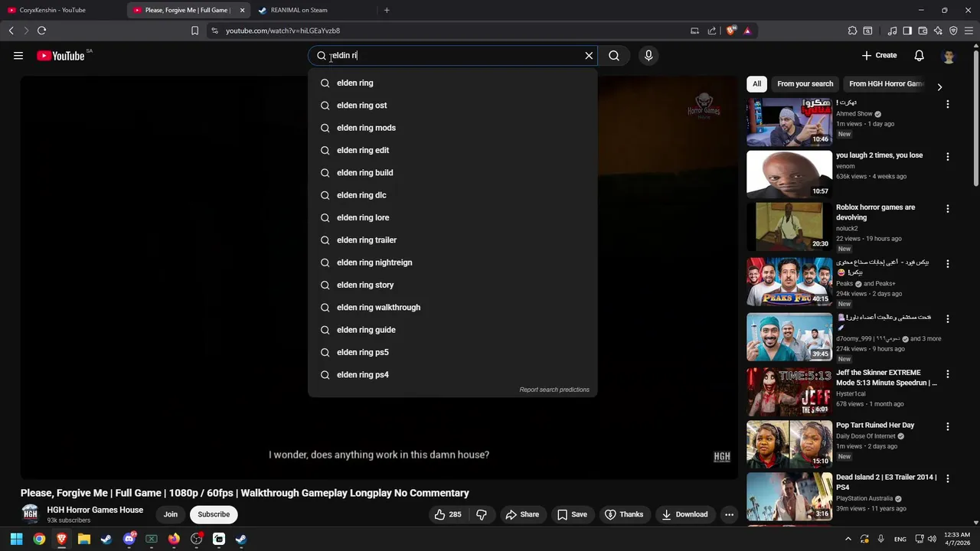Open "Pop Tart Ruined Her Day" title
The image size is (980, 551).
click(875, 425)
